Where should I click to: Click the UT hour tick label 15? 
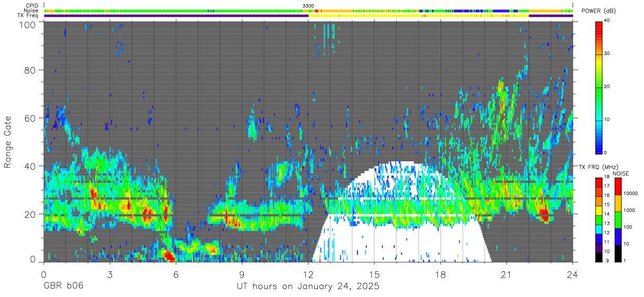(x=374, y=274)
